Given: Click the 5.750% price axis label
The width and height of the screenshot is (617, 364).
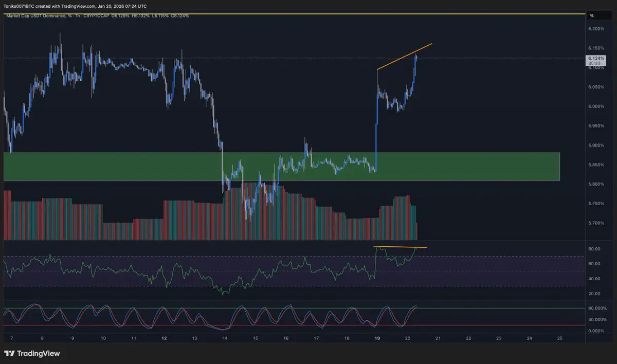Looking at the screenshot, I should (596, 204).
